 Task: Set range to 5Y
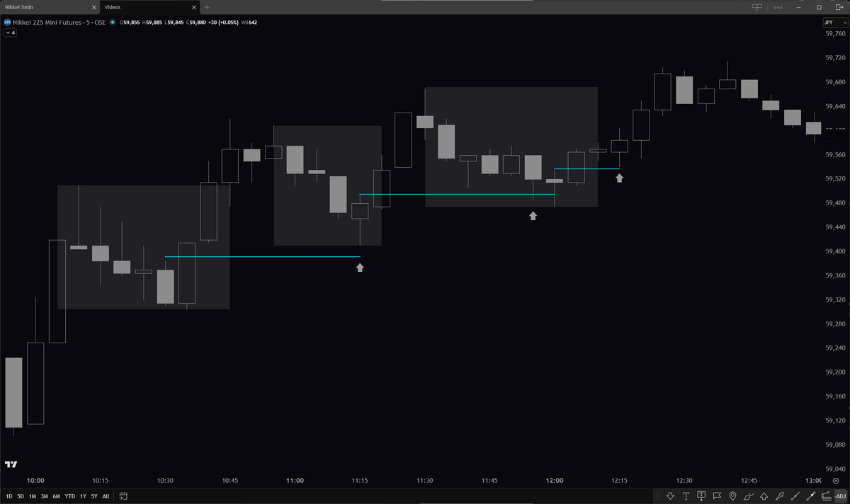(x=94, y=496)
